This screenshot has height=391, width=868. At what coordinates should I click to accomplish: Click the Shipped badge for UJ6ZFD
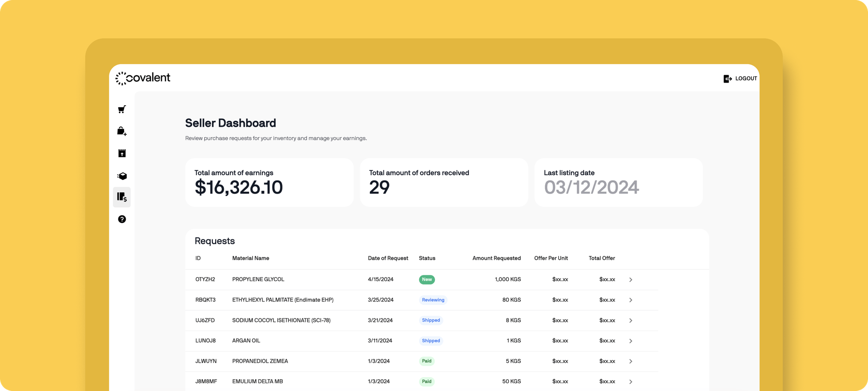431,321
